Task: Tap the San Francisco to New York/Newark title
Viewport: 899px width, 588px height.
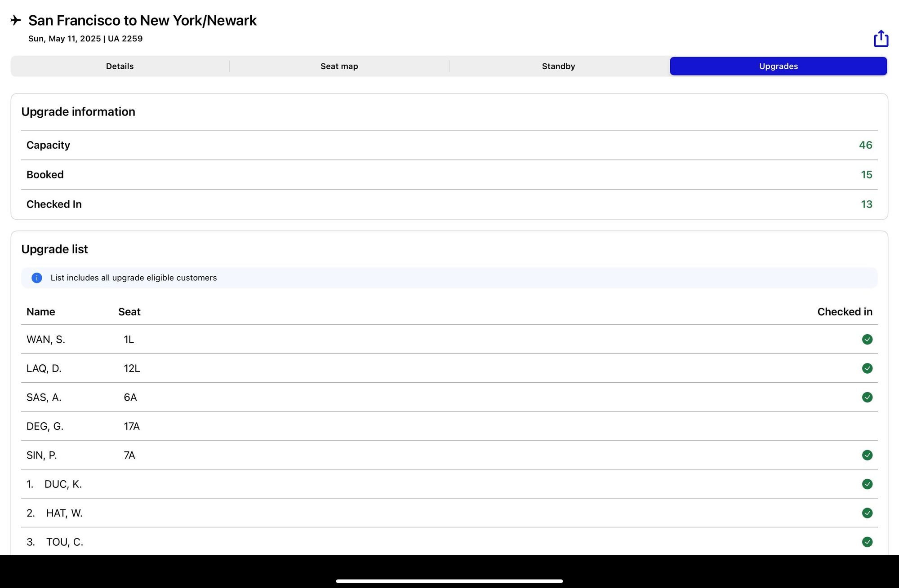Action: (x=142, y=21)
